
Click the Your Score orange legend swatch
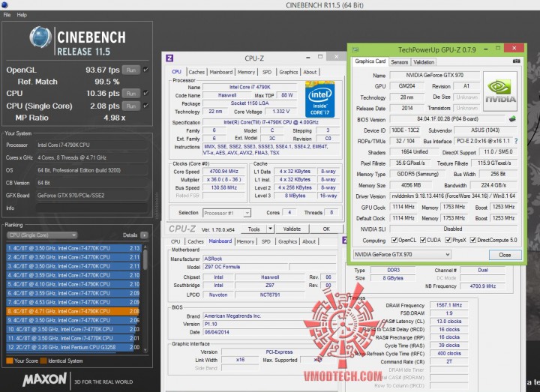point(10,361)
